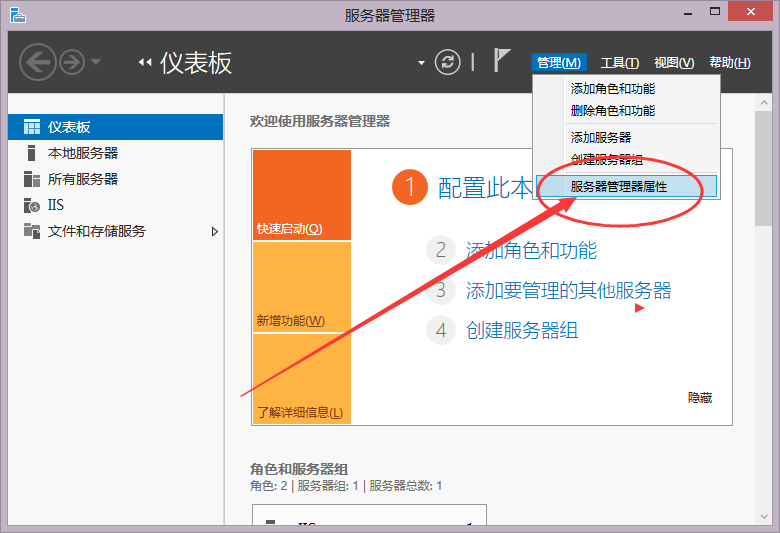Click the 了解详细信息(L) tile
Image resolution: width=780 pixels, height=533 pixels.
pos(302,379)
